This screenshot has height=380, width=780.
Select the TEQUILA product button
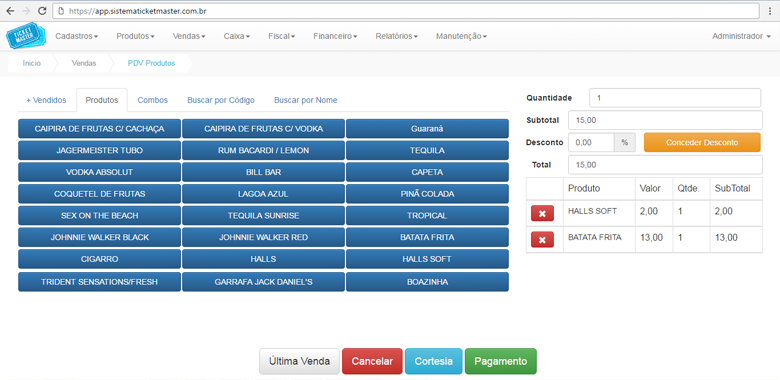click(x=427, y=150)
